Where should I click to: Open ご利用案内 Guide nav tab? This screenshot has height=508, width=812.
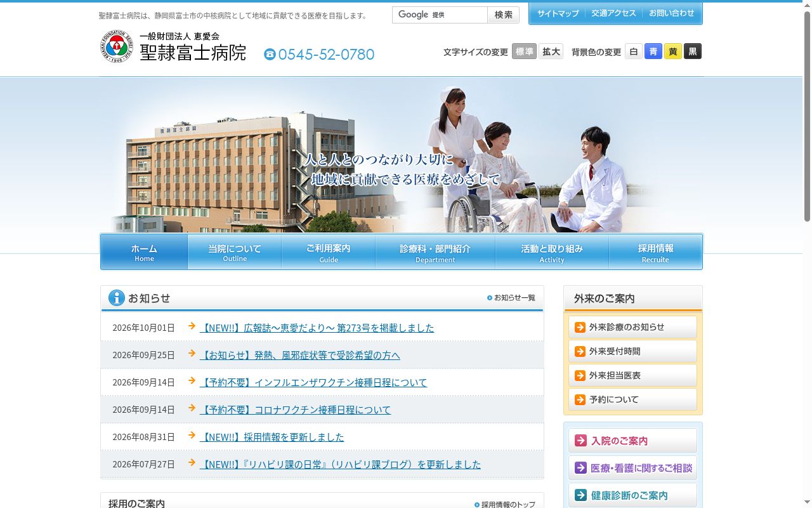point(329,252)
